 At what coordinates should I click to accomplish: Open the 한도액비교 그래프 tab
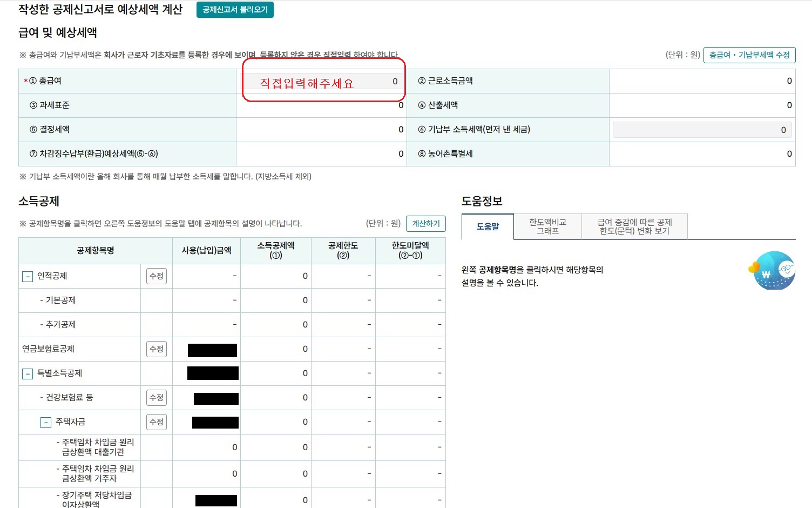[x=547, y=226]
